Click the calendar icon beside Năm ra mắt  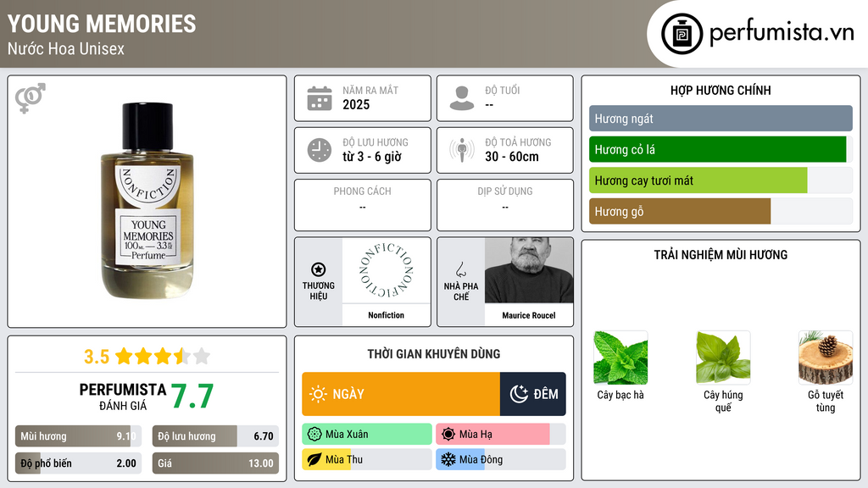click(x=320, y=98)
